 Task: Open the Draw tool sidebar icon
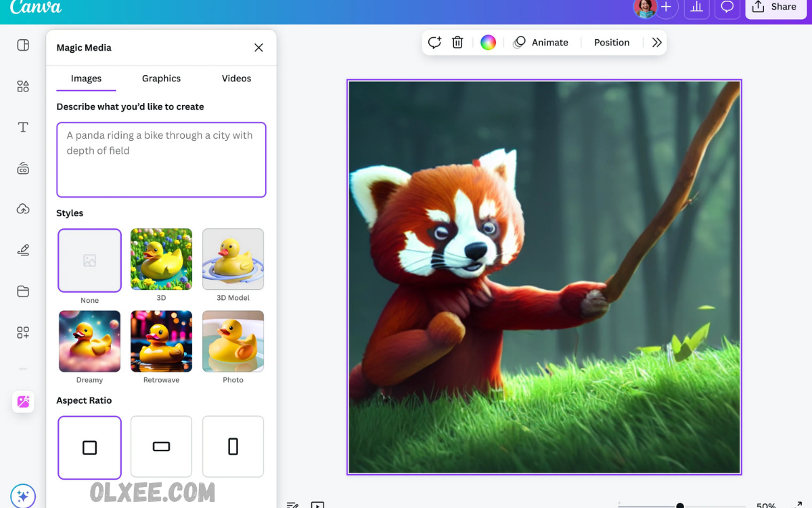(23, 251)
